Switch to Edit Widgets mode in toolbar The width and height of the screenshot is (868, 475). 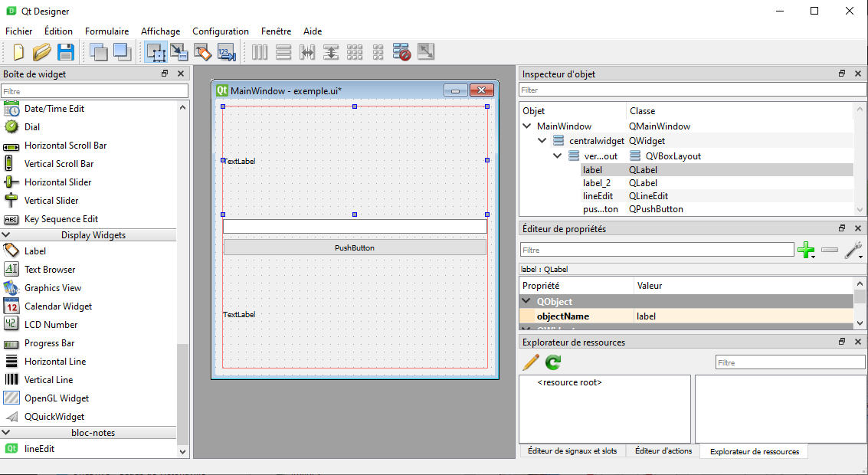coord(156,52)
